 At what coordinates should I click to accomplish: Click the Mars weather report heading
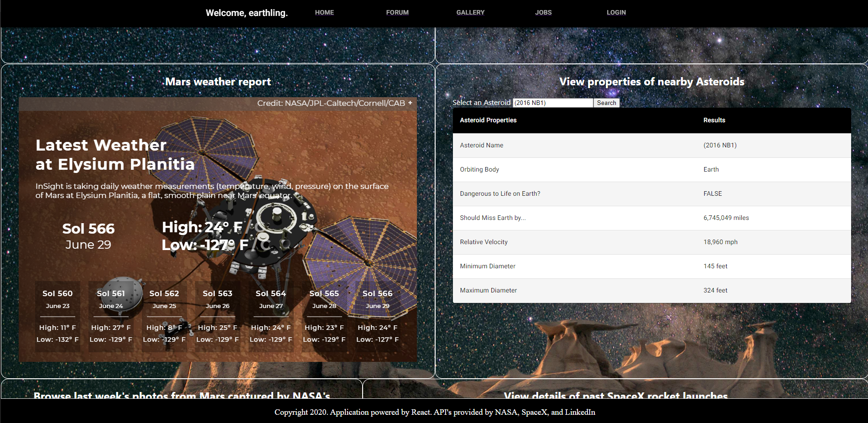pyautogui.click(x=218, y=82)
